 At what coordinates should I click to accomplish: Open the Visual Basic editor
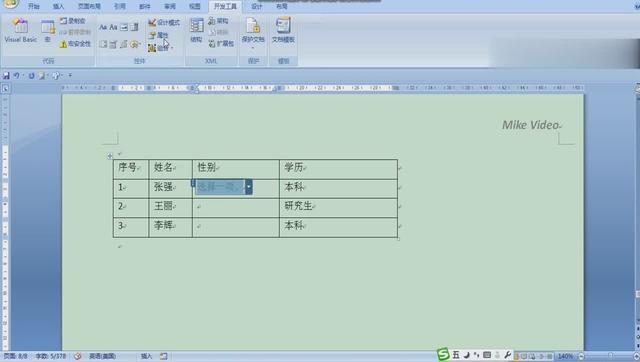click(20, 30)
